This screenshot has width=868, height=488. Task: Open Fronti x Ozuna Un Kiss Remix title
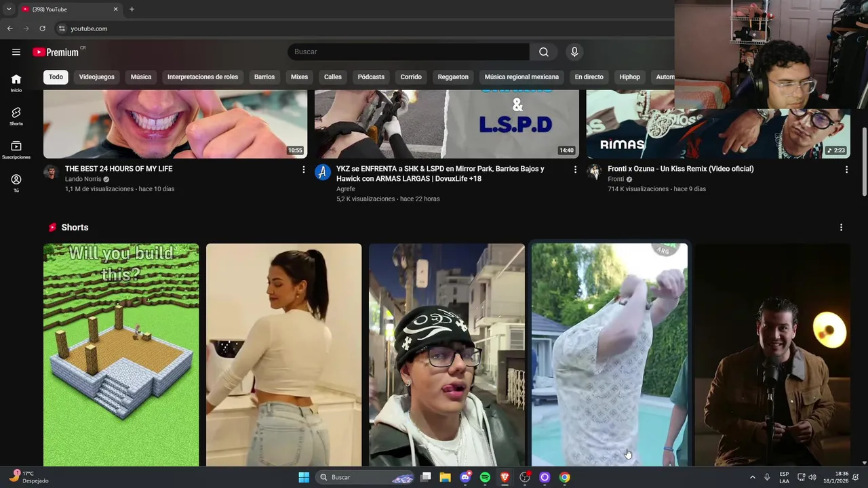pos(680,169)
